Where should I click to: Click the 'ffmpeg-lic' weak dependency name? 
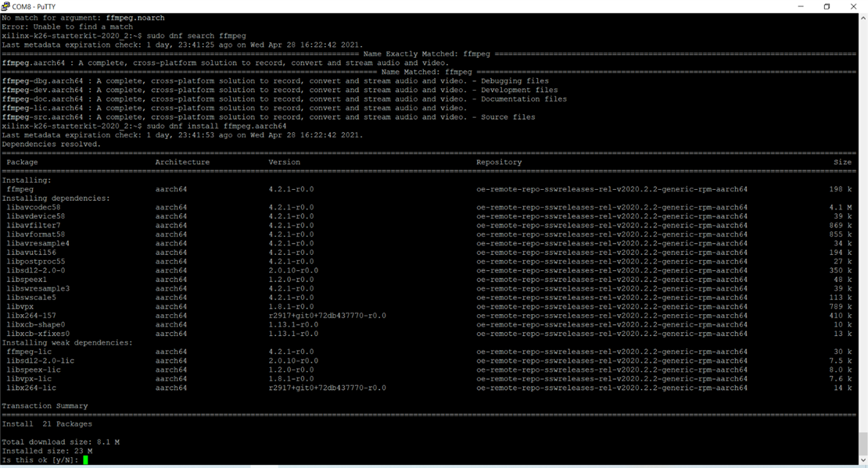pos(30,352)
